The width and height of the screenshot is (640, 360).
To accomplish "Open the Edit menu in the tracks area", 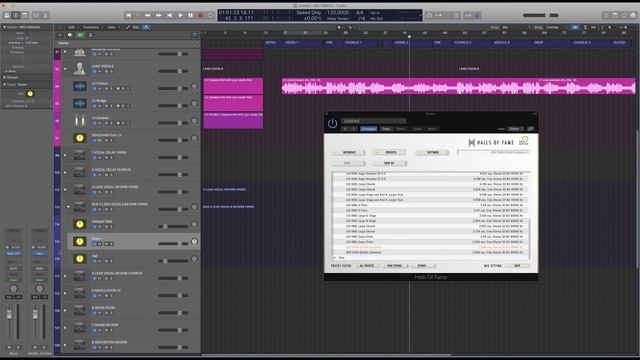I will 72,27.
